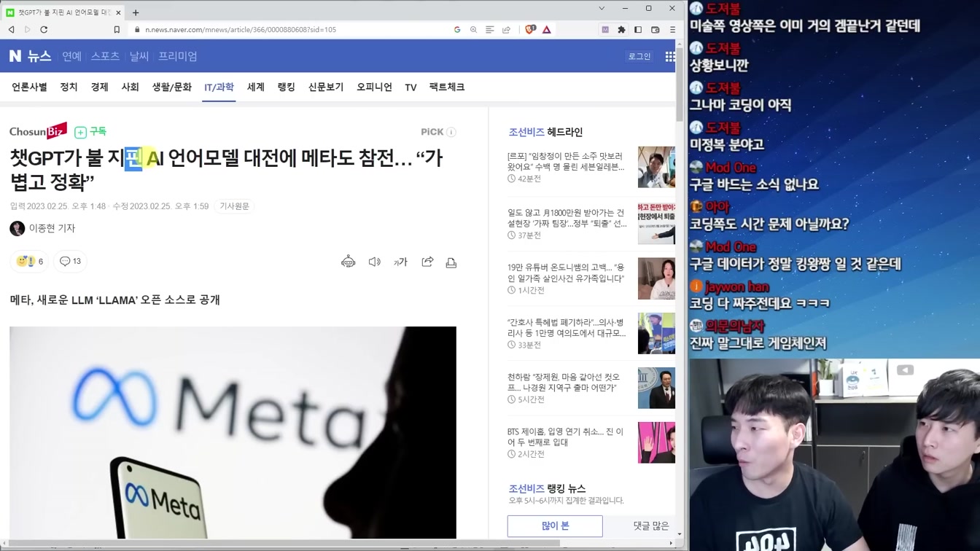Subscribe with the 구독 plus button
This screenshot has height=551, width=980.
[x=90, y=132]
